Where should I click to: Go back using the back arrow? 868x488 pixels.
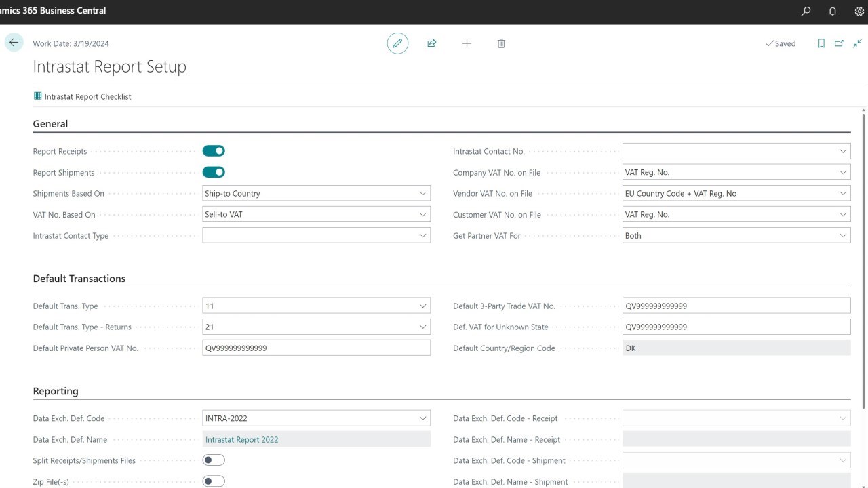click(x=14, y=43)
